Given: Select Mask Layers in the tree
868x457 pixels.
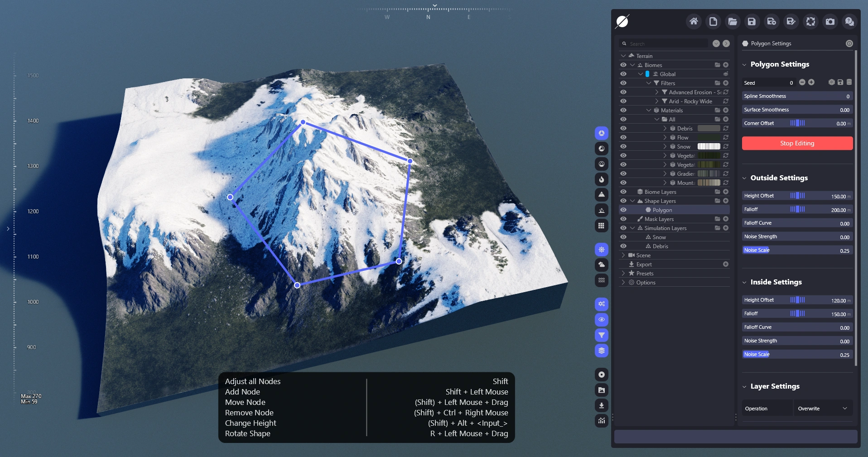Looking at the screenshot, I should (659, 219).
